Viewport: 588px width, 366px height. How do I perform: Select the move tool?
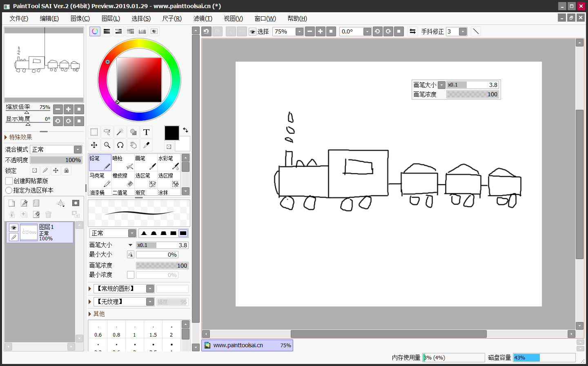tap(94, 145)
